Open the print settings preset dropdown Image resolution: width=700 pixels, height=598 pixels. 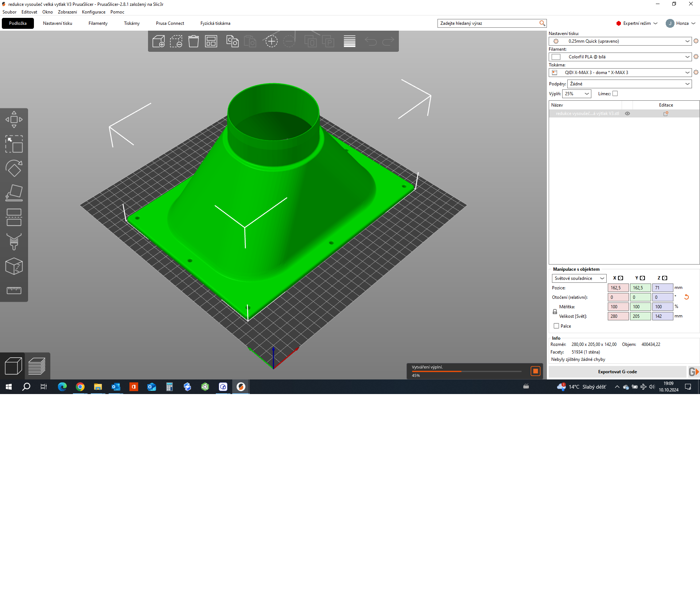click(x=620, y=41)
